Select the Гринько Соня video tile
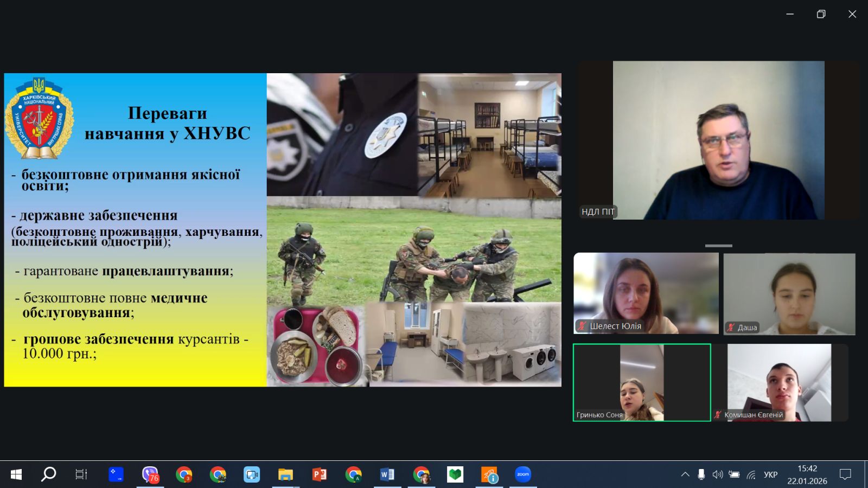 [642, 382]
